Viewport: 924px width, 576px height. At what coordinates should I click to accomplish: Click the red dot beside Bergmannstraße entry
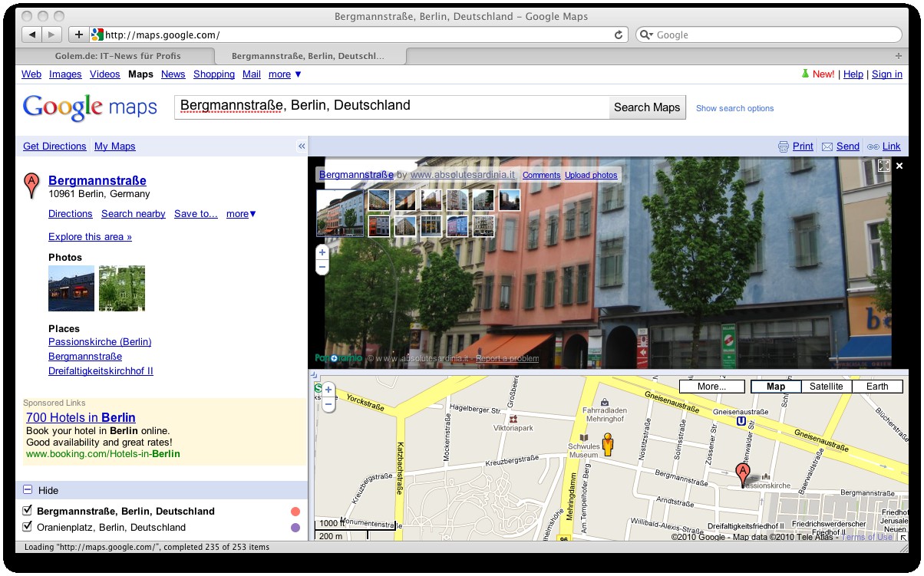click(x=295, y=511)
